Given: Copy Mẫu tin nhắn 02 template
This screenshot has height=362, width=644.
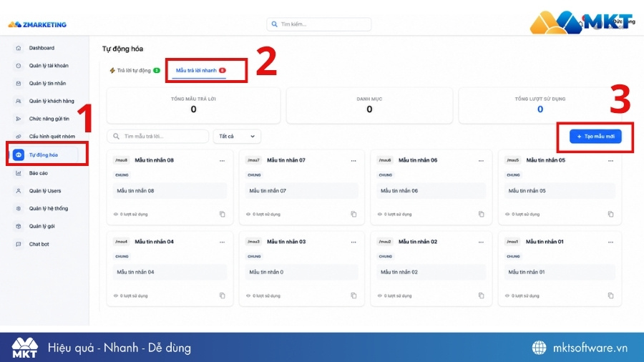Looking at the screenshot, I should tap(482, 295).
